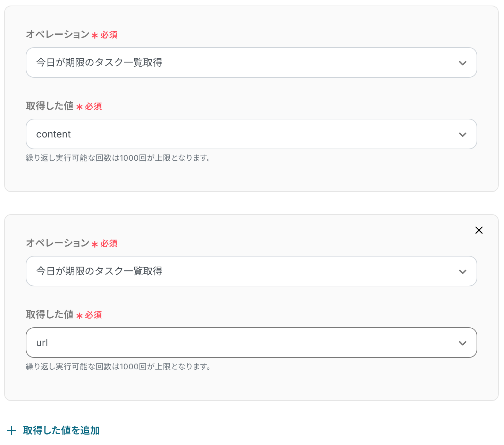The image size is (504, 445).
Task: Open the オペレーション dropdown above the content field
Action: pos(251,62)
